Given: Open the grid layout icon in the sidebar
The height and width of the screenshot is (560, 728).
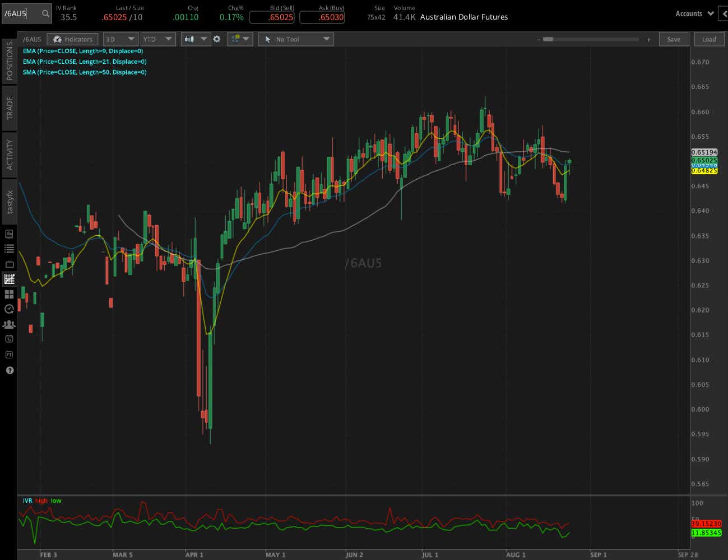Looking at the screenshot, I should 8,293.
